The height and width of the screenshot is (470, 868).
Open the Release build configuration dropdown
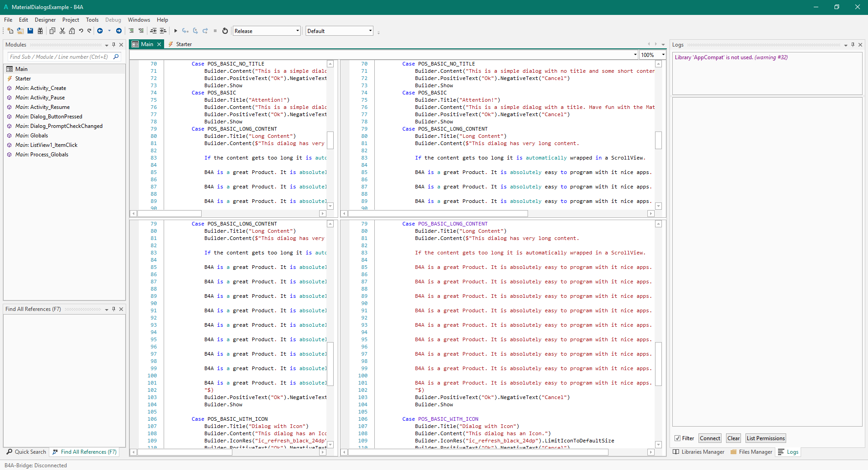[x=267, y=31]
